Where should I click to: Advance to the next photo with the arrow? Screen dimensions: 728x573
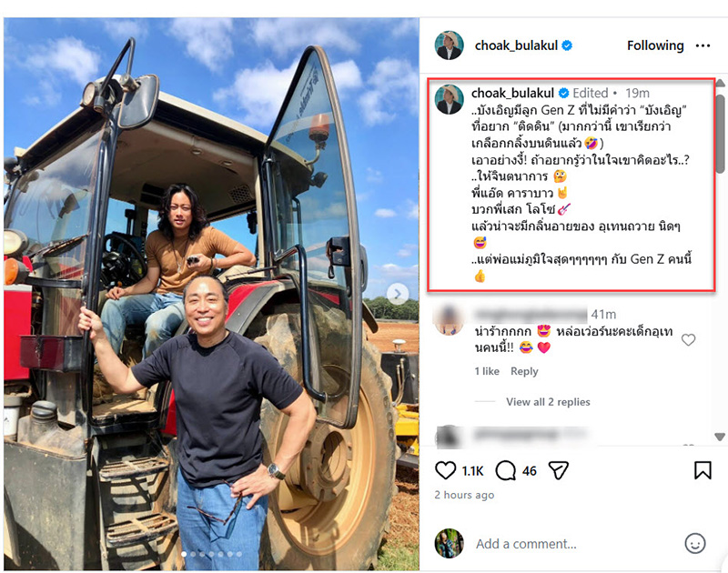coord(398,293)
